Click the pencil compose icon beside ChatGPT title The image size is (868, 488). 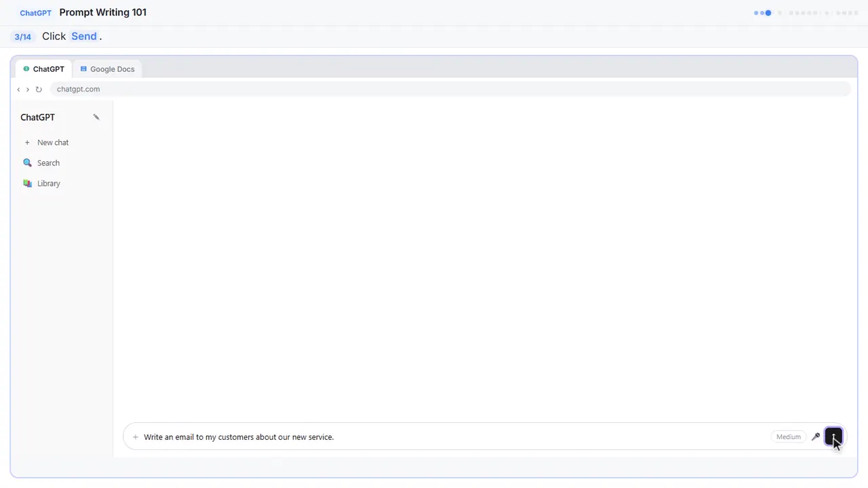click(x=96, y=117)
